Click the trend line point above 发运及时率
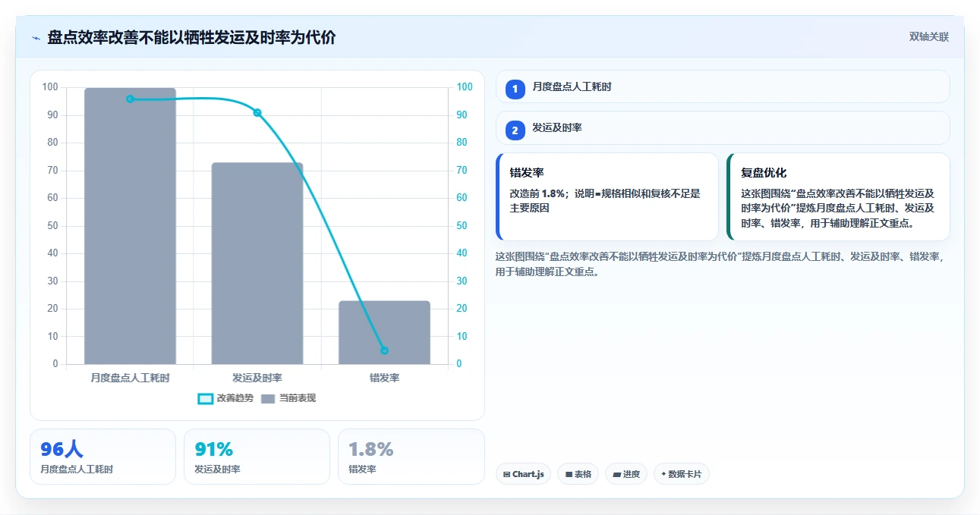This screenshot has height=515, width=980. click(x=257, y=113)
